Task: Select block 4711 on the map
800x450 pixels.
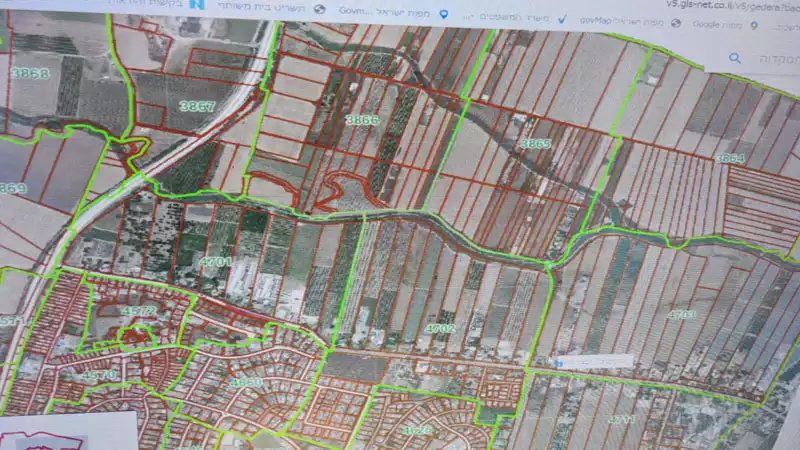Action: tap(620, 420)
